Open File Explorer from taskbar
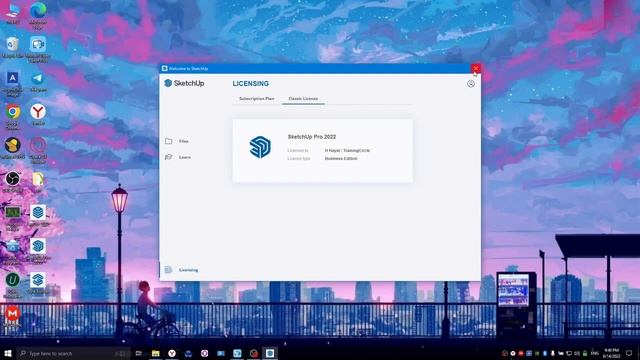The width and height of the screenshot is (640, 360). [156, 353]
